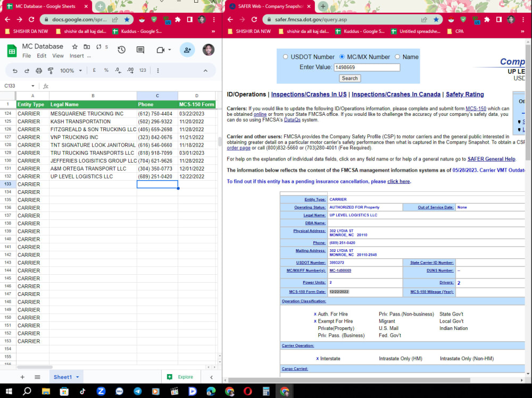This screenshot has height=398, width=532.
Task: Open Inspections/Crashes In US link
Action: (x=309, y=94)
